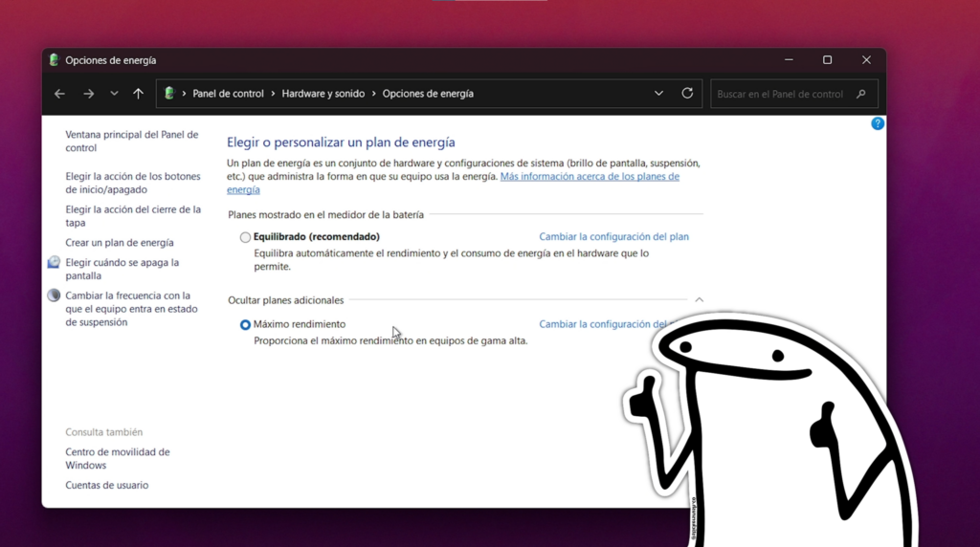Click the search magnifier icon

click(861, 94)
